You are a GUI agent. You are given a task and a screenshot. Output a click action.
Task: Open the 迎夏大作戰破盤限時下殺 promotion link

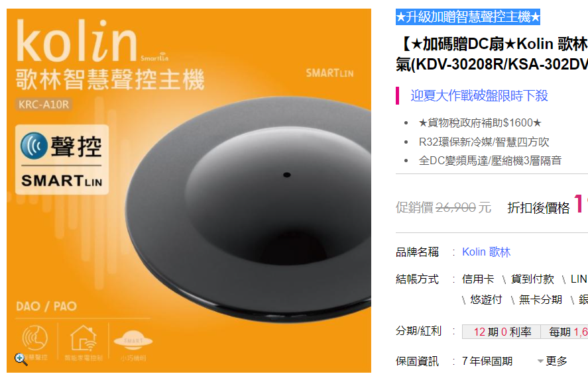(x=479, y=95)
